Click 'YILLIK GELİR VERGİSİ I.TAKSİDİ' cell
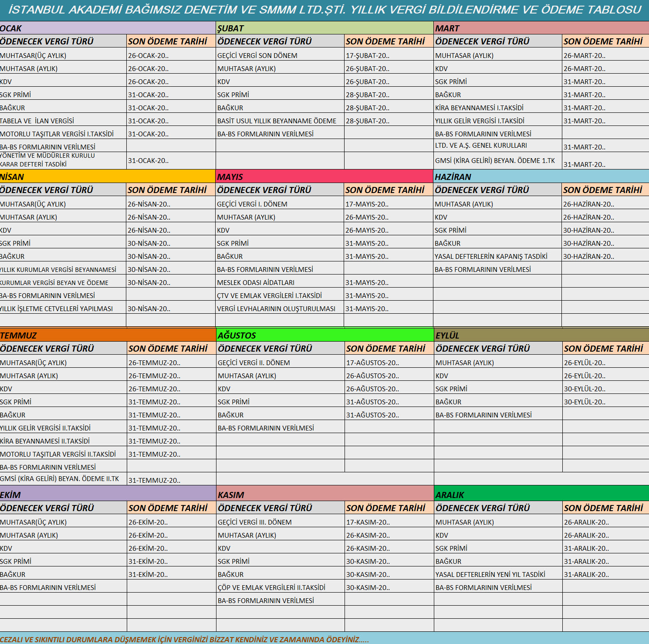649x644 pixels. tap(498, 120)
